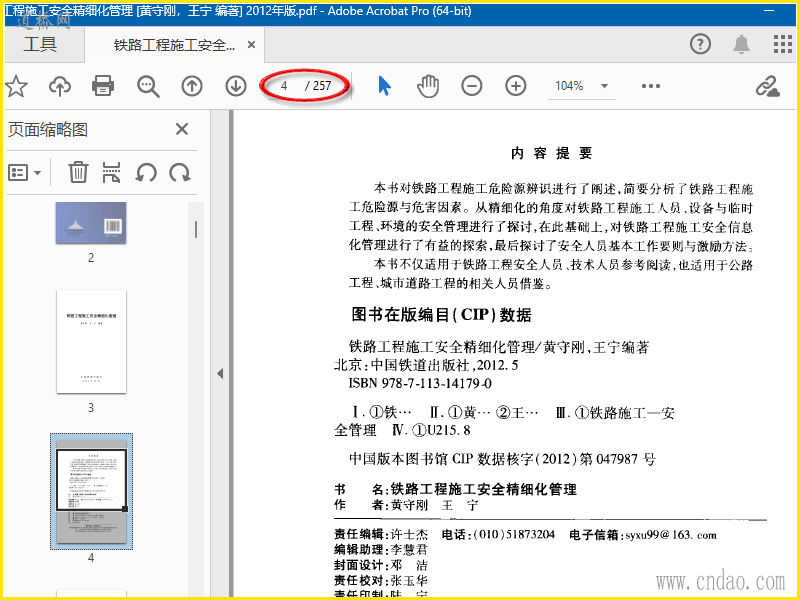This screenshot has width=800, height=600.
Task: Activate the hand pan tool
Action: [x=428, y=86]
